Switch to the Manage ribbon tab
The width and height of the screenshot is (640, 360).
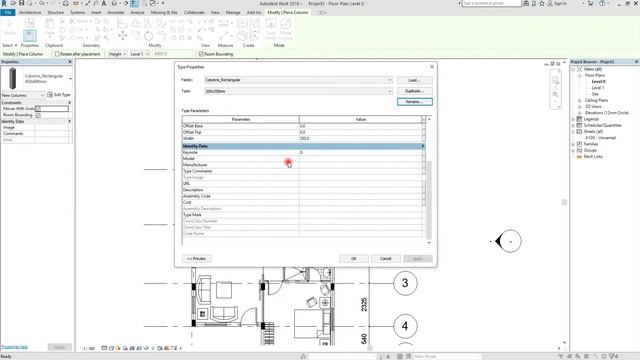click(233, 13)
